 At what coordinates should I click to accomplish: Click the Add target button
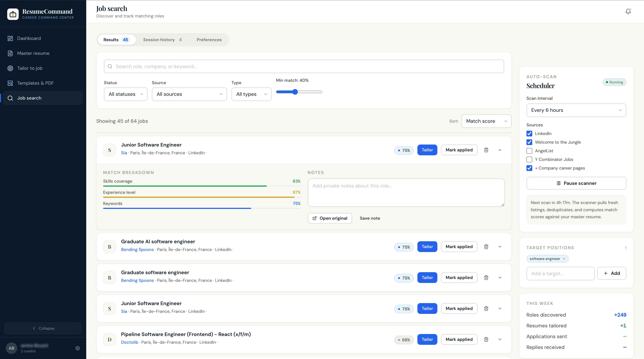click(611, 273)
